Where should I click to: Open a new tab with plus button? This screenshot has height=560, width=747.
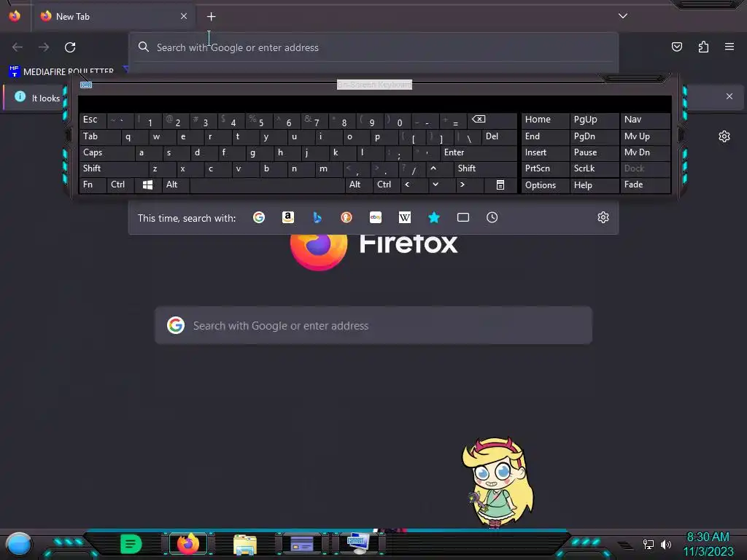coord(211,17)
